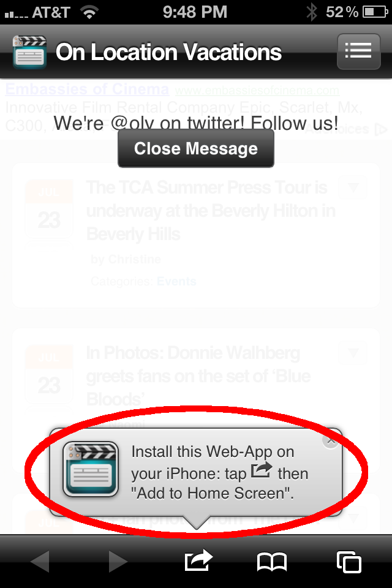Open Donnie Wahlberg Blue Bloods article
The width and height of the screenshot is (392, 588).
pyautogui.click(x=198, y=376)
